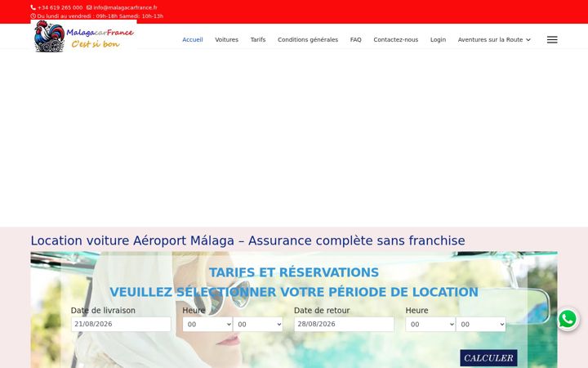Click the Date de livraison label
This screenshot has width=588, height=368.
click(103, 311)
